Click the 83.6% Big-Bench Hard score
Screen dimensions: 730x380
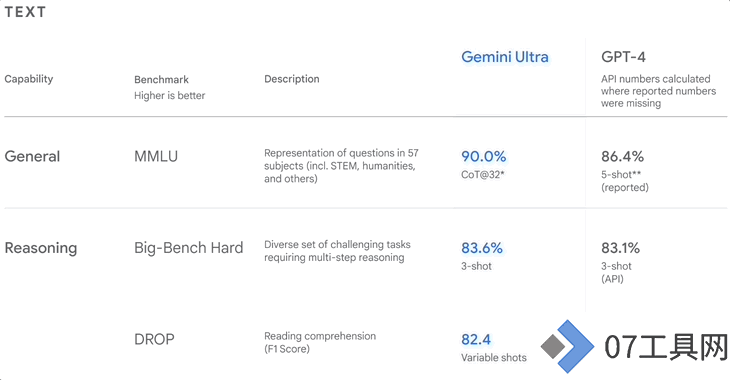482,248
